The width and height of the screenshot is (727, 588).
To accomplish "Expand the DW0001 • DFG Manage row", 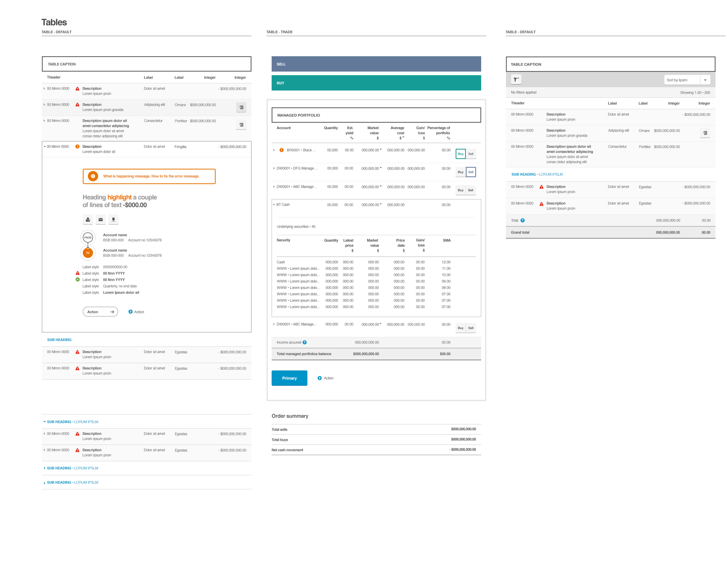I will [x=274, y=168].
